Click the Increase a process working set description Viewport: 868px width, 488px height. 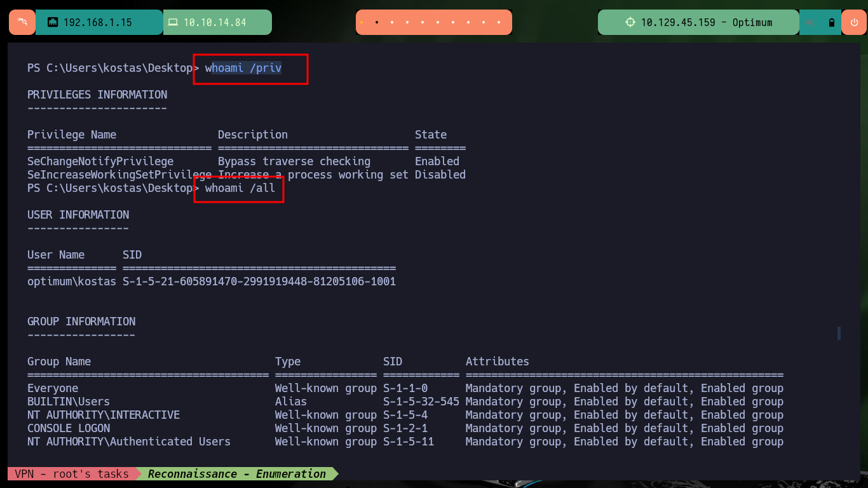pyautogui.click(x=313, y=175)
